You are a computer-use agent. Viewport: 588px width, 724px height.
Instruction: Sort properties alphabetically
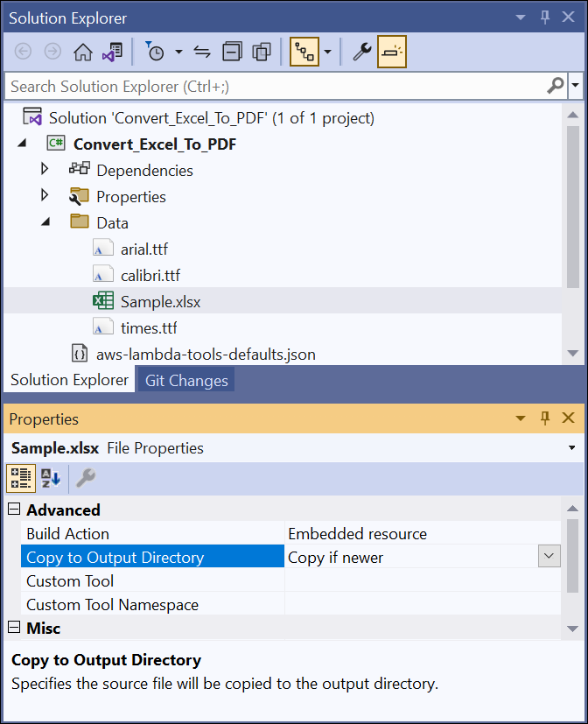pyautogui.click(x=50, y=478)
